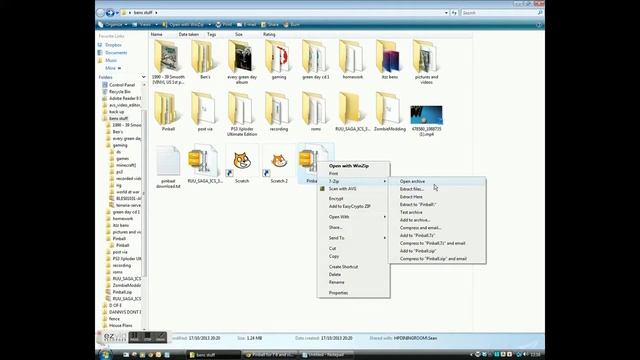The width and height of the screenshot is (640, 360).
Task: Choose Add to "Pinball.7z" option
Action: (x=437, y=236)
